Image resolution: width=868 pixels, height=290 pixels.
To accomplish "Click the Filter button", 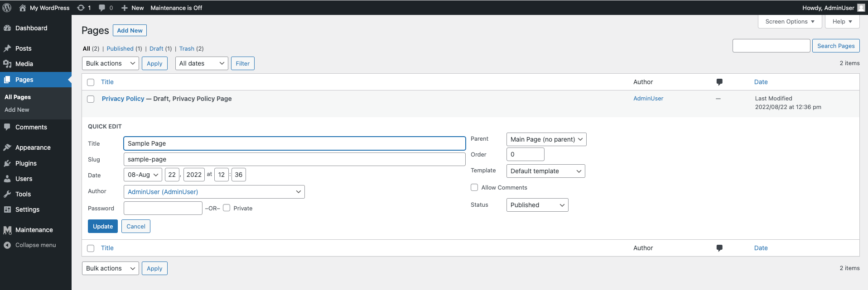I will click(x=243, y=63).
